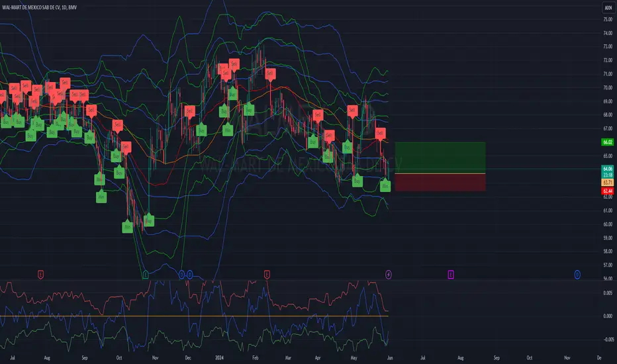Screen dimensions: 617x364
Task: Click the Jun label on time axis
Action: 389,357
